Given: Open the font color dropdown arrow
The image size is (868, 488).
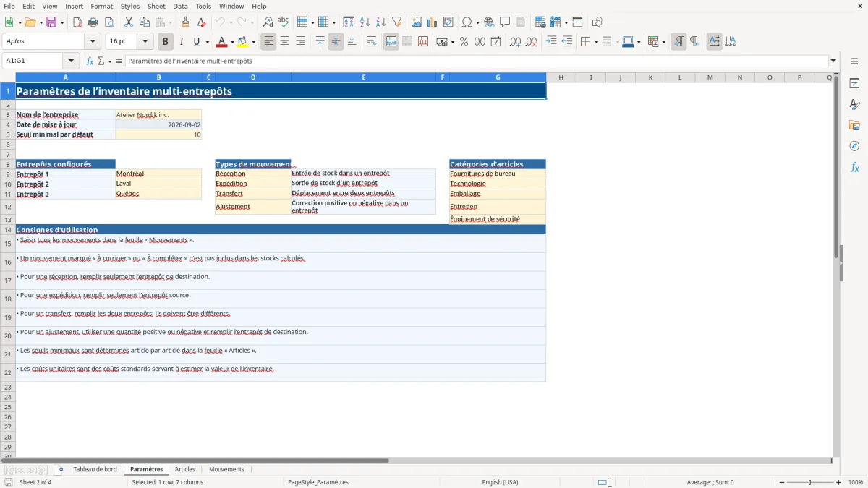Looking at the screenshot, I should 231,42.
